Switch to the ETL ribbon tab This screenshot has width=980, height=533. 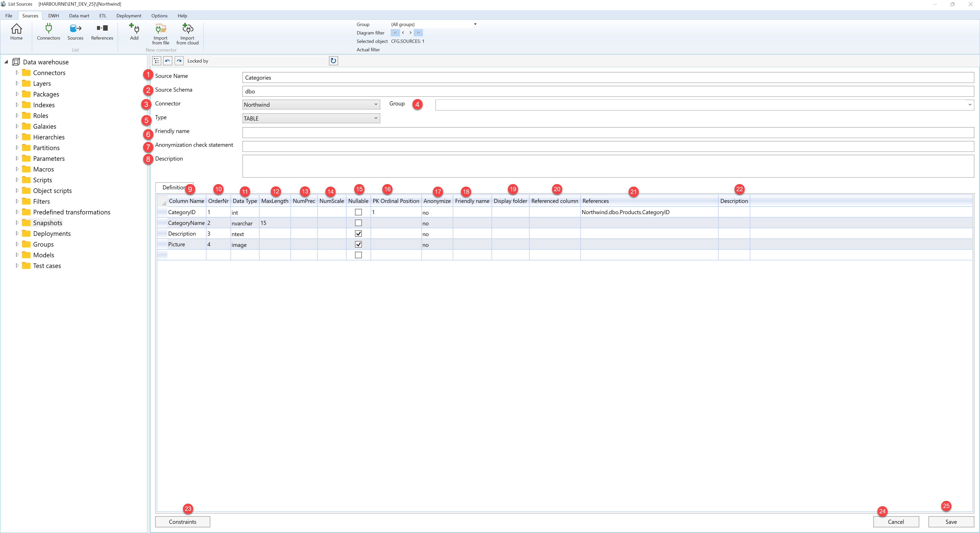[x=103, y=16]
